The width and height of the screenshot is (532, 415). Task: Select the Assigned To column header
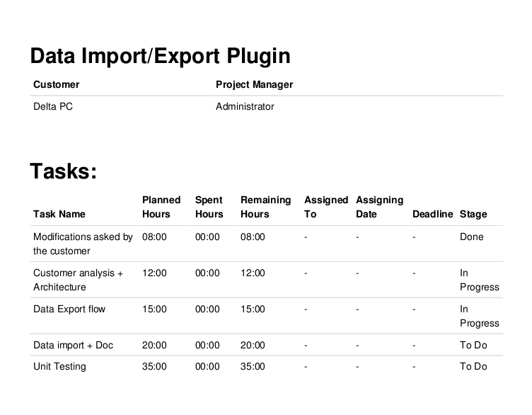pyautogui.click(x=326, y=207)
